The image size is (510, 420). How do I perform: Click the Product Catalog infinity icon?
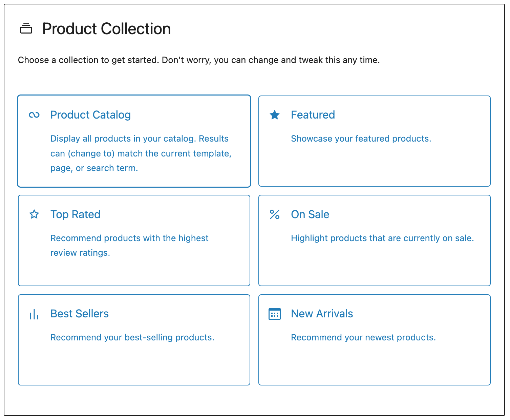(x=34, y=115)
